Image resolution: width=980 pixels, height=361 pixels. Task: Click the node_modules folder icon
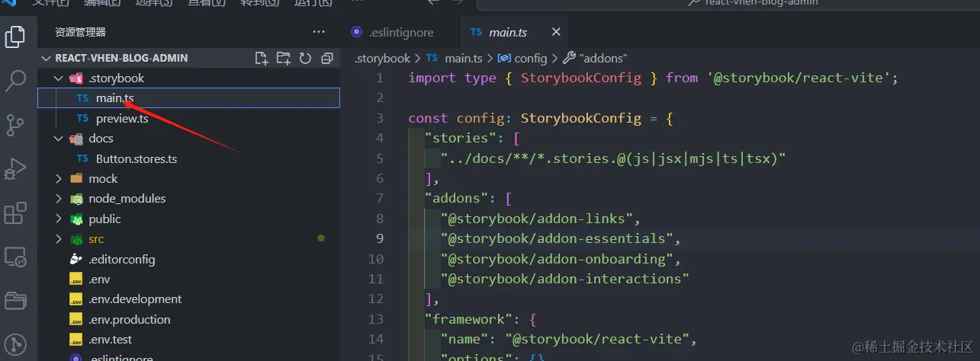tap(76, 198)
